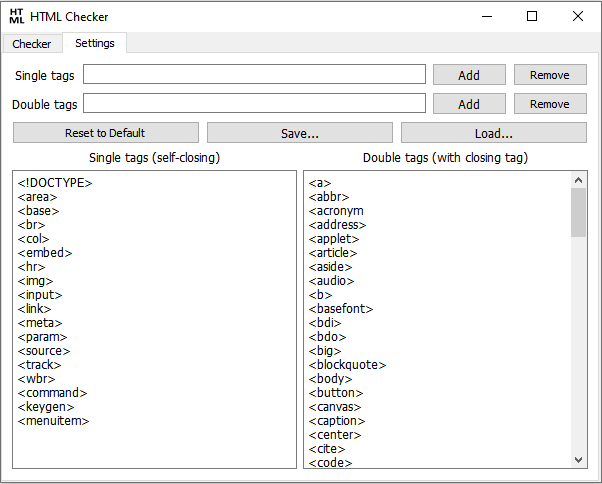The image size is (602, 484).
Task: Click the double tags scrollbar thumb
Action: click(578, 212)
